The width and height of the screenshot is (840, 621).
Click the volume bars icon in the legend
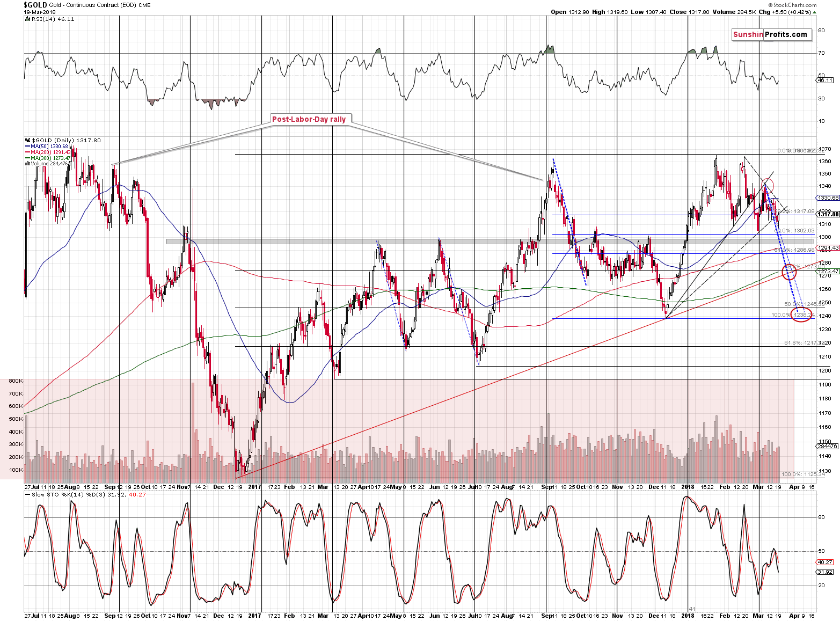click(27, 164)
